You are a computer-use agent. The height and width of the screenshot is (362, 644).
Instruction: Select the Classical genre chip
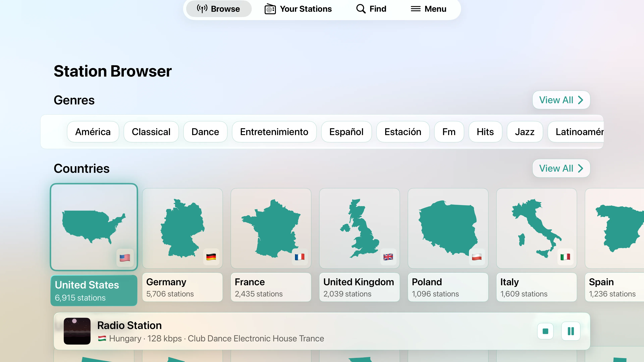(151, 132)
